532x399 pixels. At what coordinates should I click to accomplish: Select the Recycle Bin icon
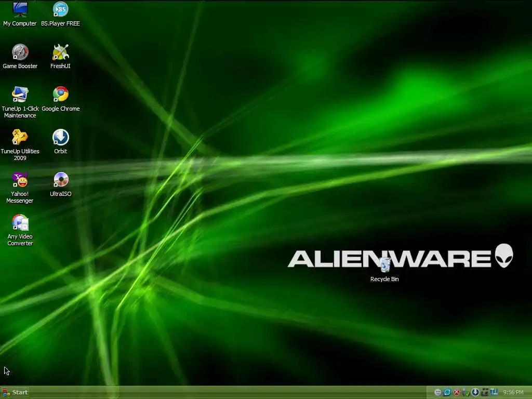pos(384,270)
